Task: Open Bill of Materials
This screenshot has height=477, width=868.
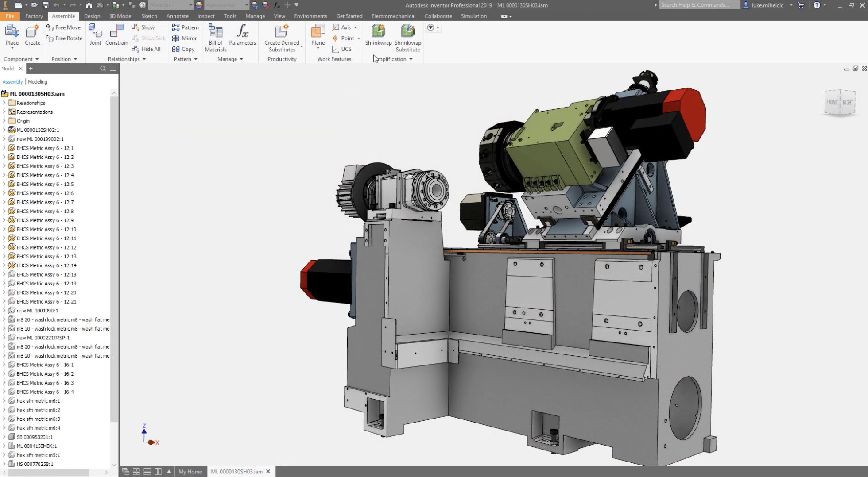Action: [215, 38]
